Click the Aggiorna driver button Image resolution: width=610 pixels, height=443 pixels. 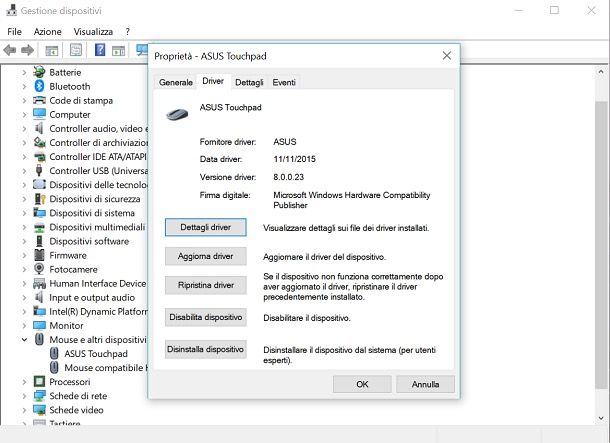click(205, 256)
